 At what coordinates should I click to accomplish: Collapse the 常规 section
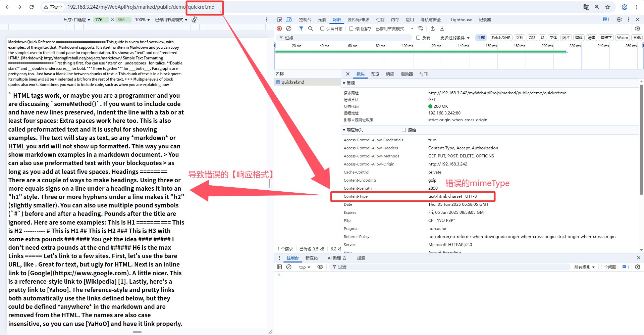pos(349,83)
